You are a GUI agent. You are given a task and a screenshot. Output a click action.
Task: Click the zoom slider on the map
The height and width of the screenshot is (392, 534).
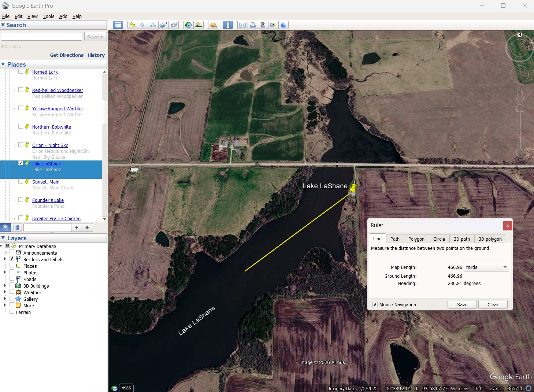pos(519,130)
